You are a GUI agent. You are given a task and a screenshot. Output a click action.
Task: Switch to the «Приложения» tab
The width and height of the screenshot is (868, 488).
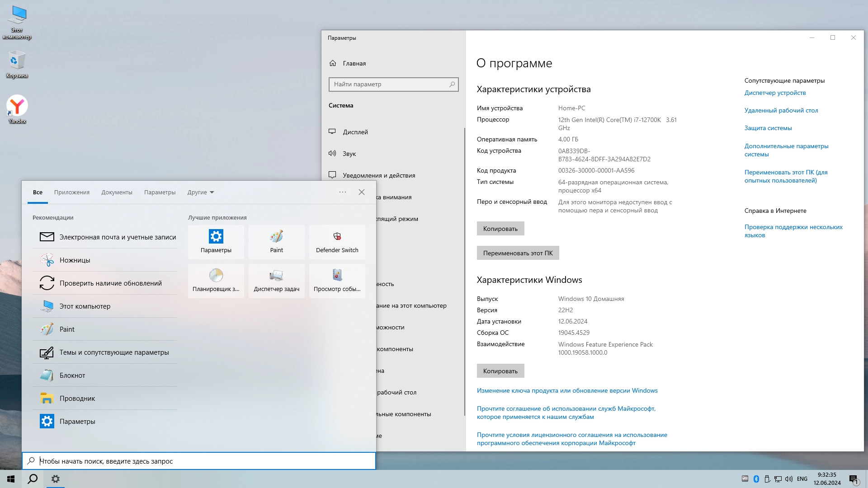pos(71,192)
